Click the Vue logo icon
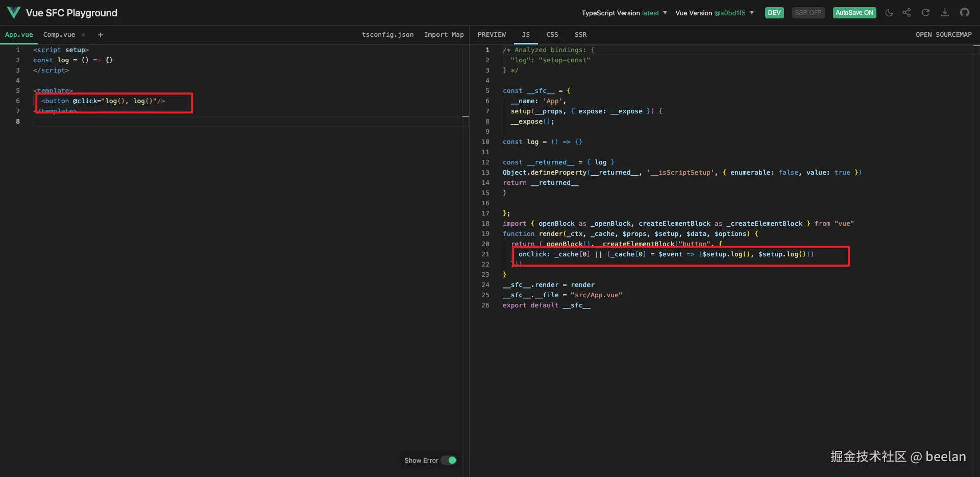The height and width of the screenshot is (477, 980). (x=14, y=13)
